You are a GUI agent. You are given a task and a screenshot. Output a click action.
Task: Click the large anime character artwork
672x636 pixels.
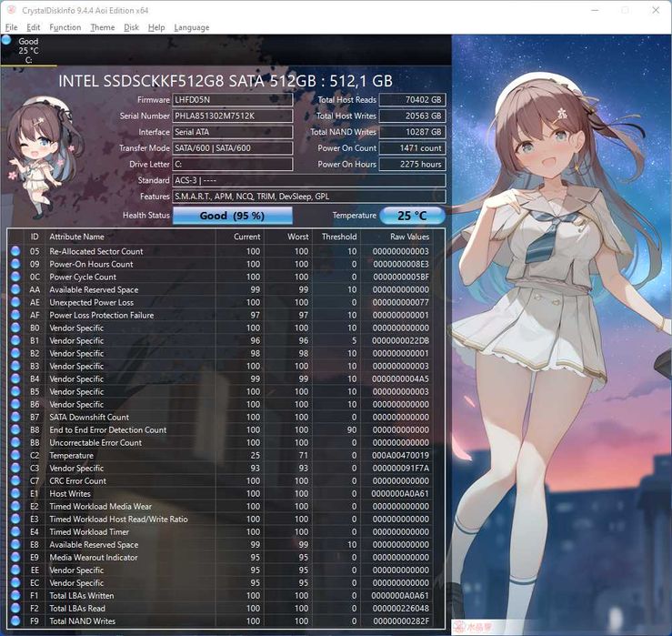(562, 335)
